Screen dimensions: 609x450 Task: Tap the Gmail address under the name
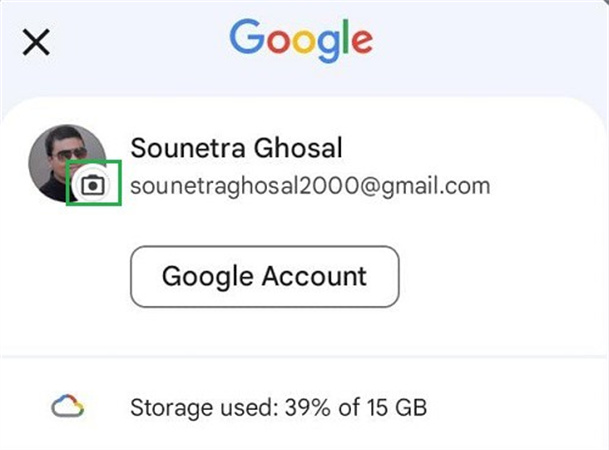[310, 185]
